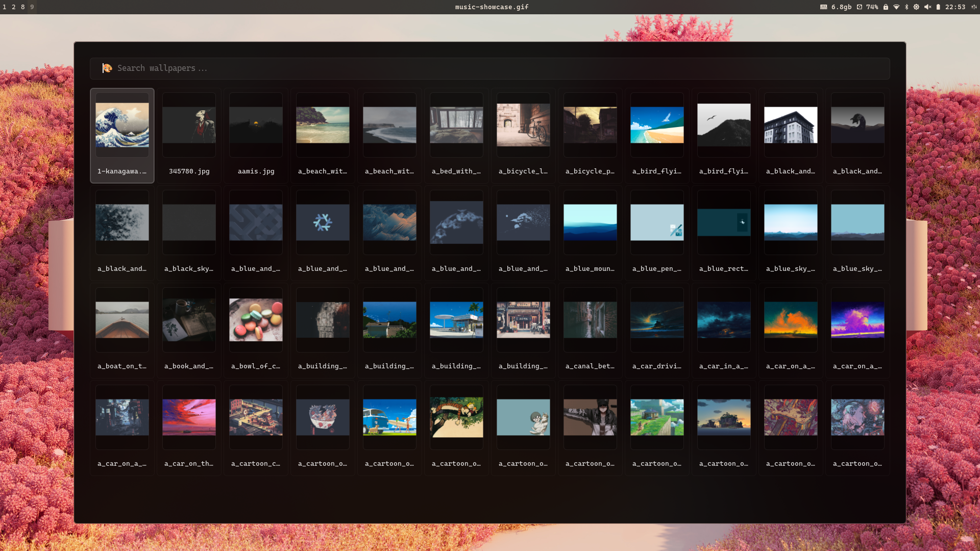The height and width of the screenshot is (551, 980).
Task: Choose the a_car_in_a_ wallpaper
Action: [724, 331]
